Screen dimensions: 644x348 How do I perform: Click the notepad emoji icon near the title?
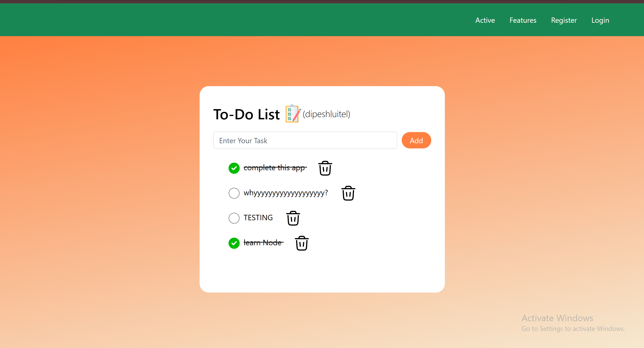(x=292, y=114)
